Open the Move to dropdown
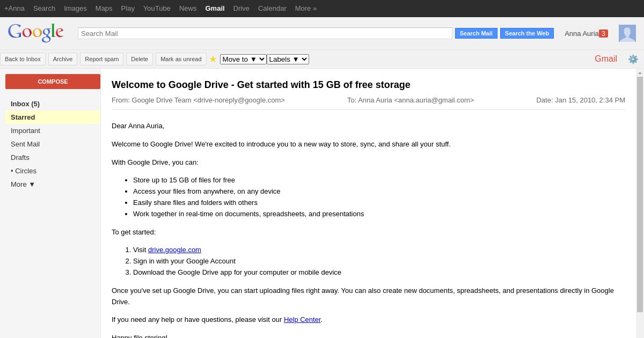Screen dimensions: 644x338 (x=243, y=59)
